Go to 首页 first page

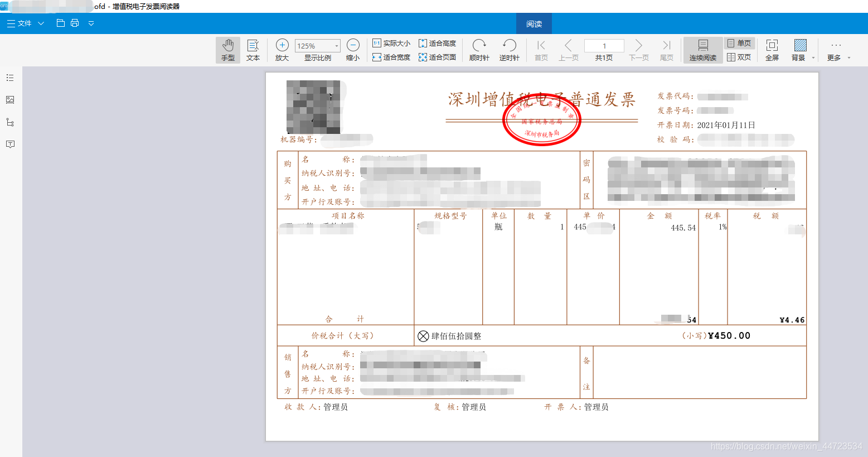coord(541,50)
